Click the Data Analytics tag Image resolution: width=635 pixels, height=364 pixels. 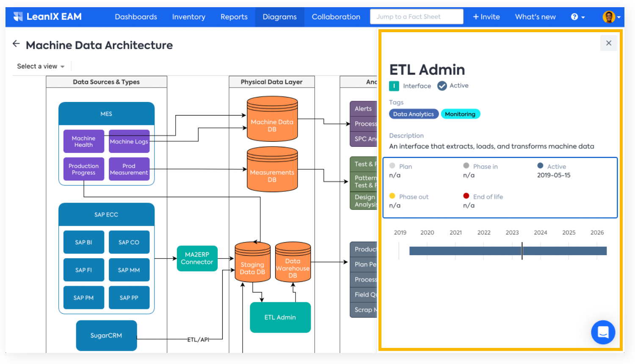coord(414,114)
